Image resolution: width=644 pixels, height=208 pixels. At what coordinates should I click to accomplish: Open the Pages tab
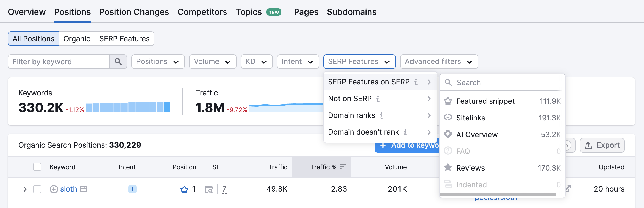[306, 12]
